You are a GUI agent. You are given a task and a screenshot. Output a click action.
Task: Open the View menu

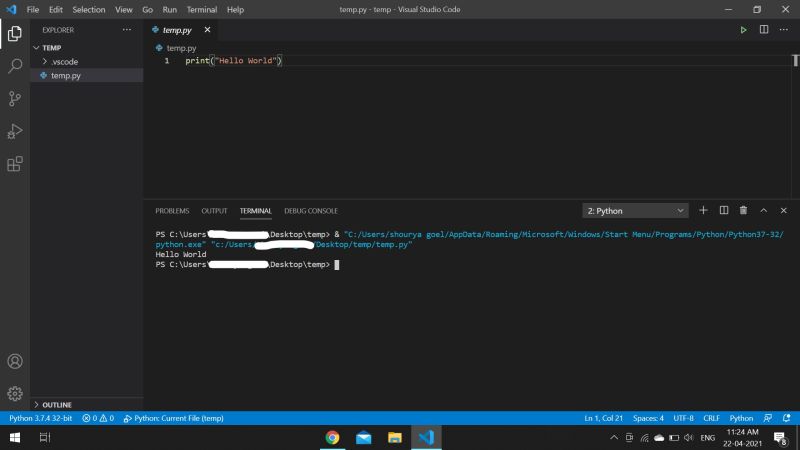(123, 9)
